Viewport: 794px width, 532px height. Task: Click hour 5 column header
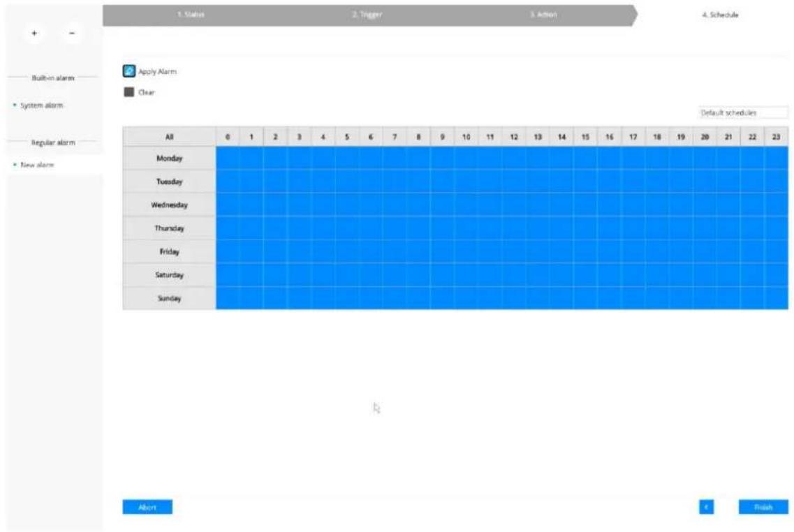(x=347, y=137)
